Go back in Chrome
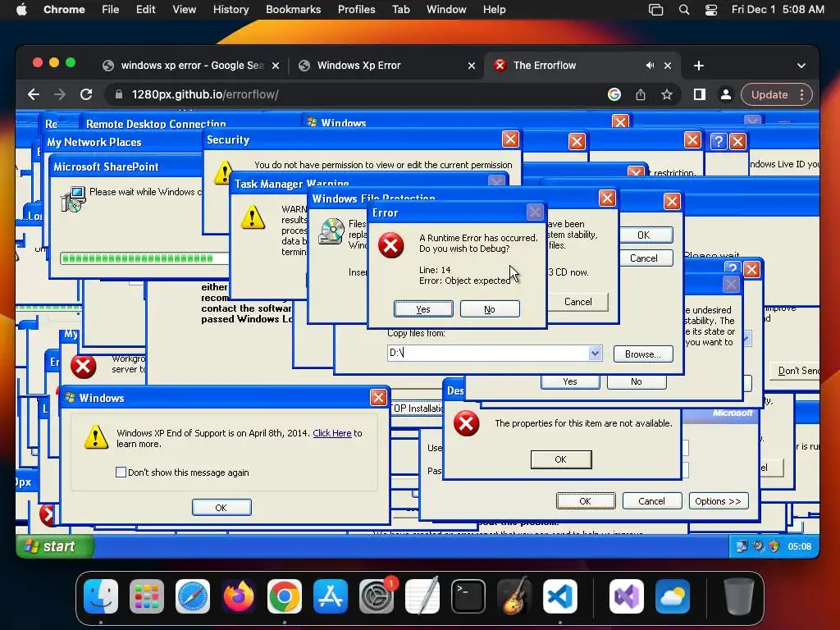 pyautogui.click(x=33, y=95)
